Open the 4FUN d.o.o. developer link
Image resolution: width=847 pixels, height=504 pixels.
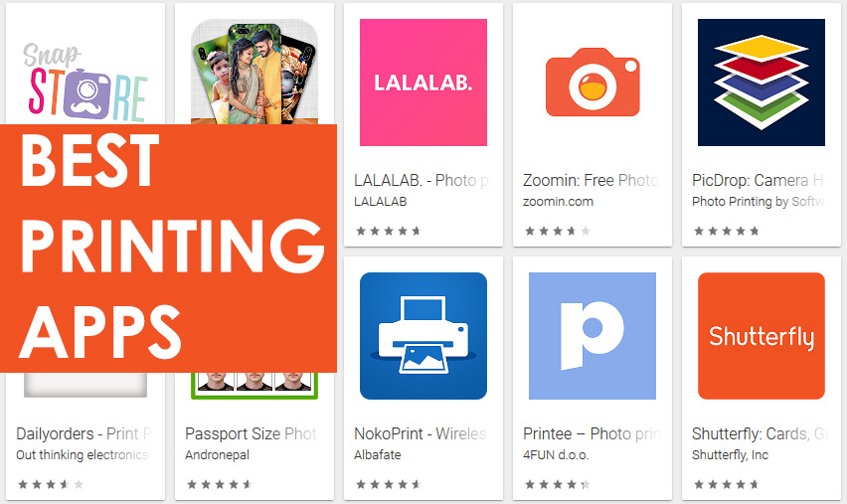tap(556, 455)
